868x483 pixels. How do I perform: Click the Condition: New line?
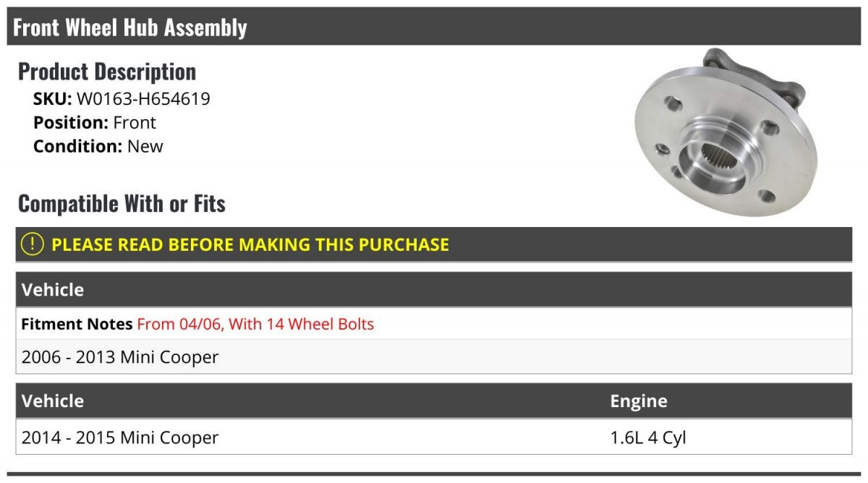click(x=98, y=146)
